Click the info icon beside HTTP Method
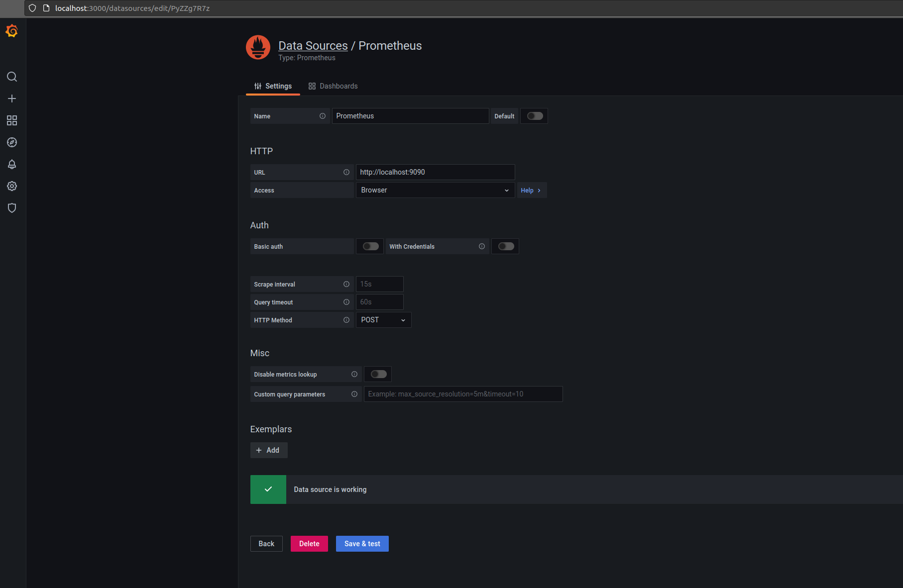 click(x=346, y=320)
